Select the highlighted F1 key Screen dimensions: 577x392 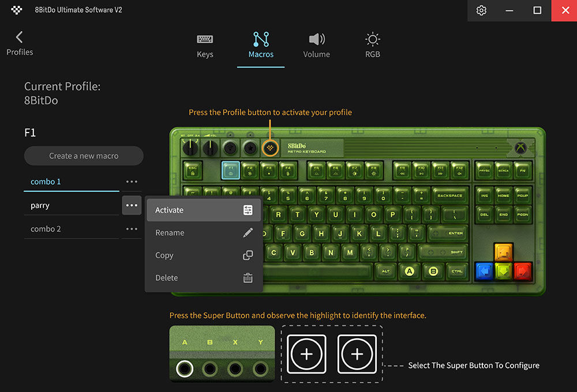click(x=231, y=170)
